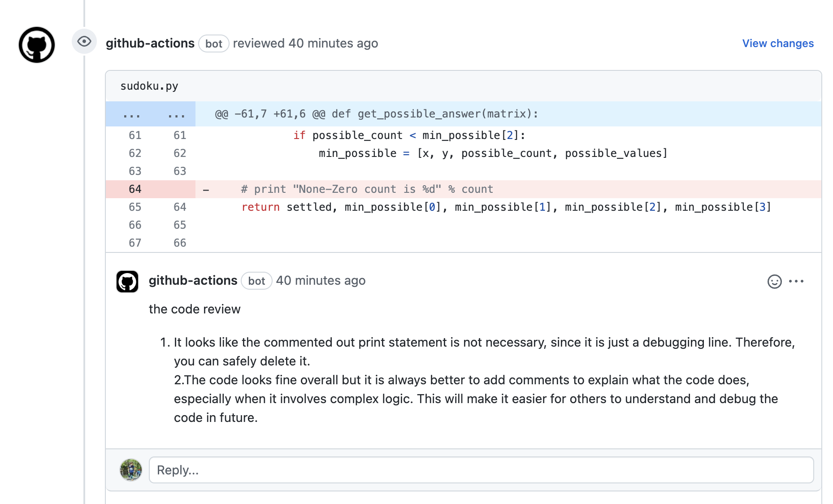Click the second review point about adding comments
Image resolution: width=833 pixels, height=504 pixels.
476,399
